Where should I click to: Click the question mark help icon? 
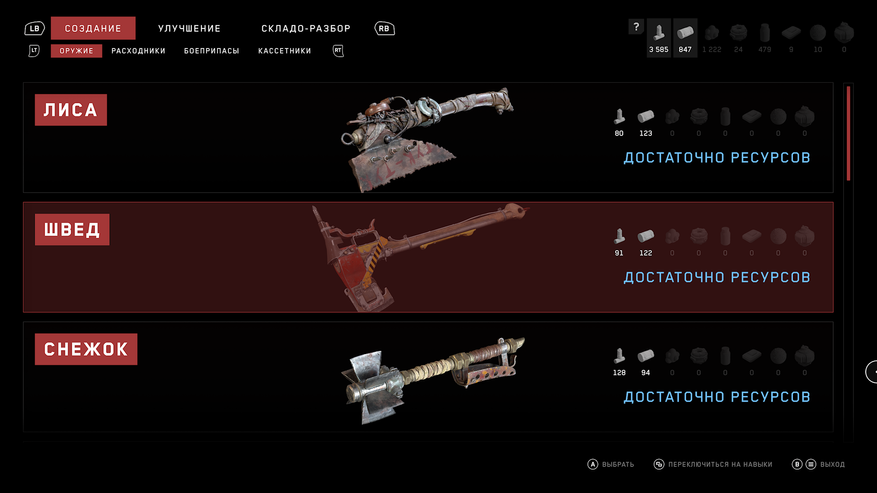click(636, 26)
